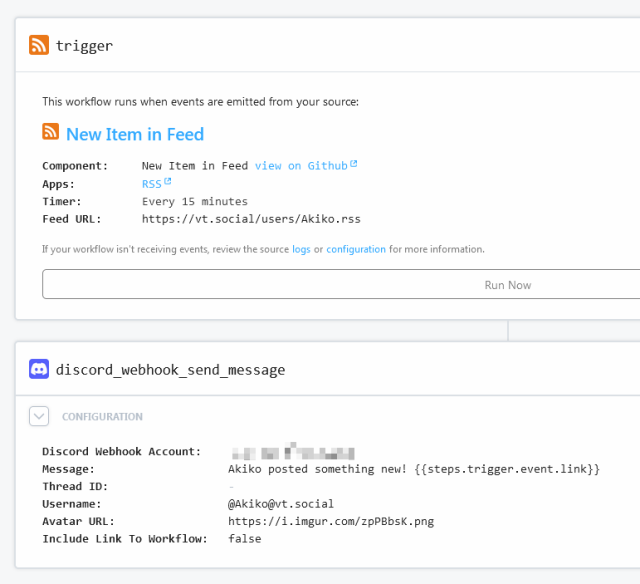Click the Include Link To Workflow false value
640x584 pixels.
point(244,539)
